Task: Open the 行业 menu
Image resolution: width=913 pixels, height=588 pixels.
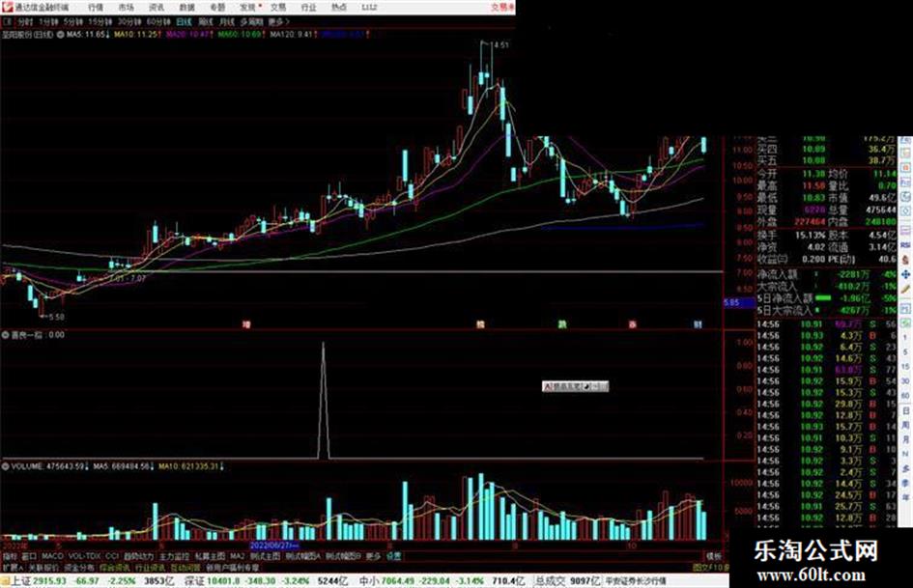Action: pos(308,8)
